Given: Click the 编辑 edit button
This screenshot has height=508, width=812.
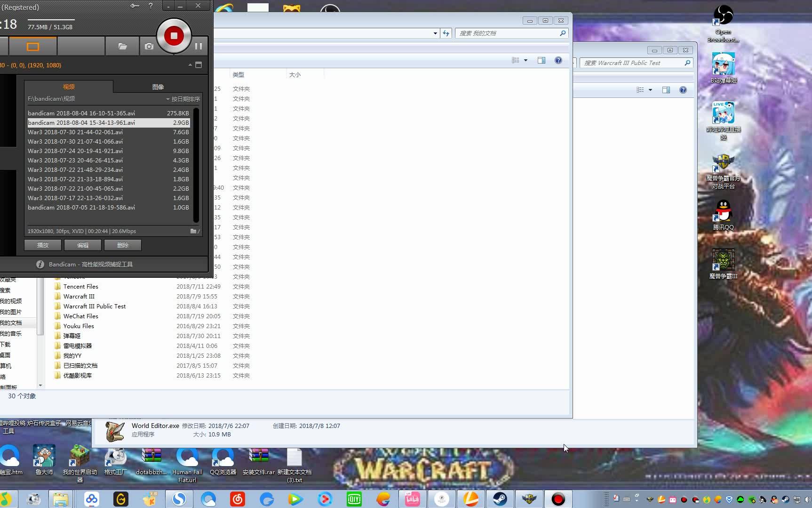Looking at the screenshot, I should tap(83, 245).
